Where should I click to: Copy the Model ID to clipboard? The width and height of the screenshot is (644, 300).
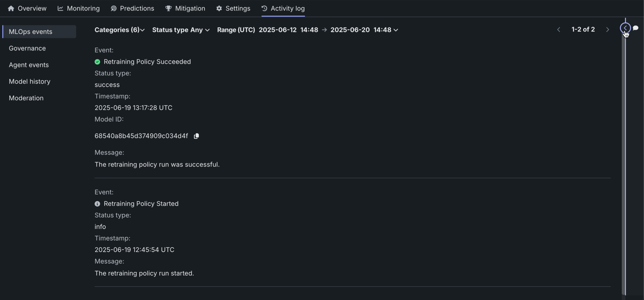(x=196, y=136)
